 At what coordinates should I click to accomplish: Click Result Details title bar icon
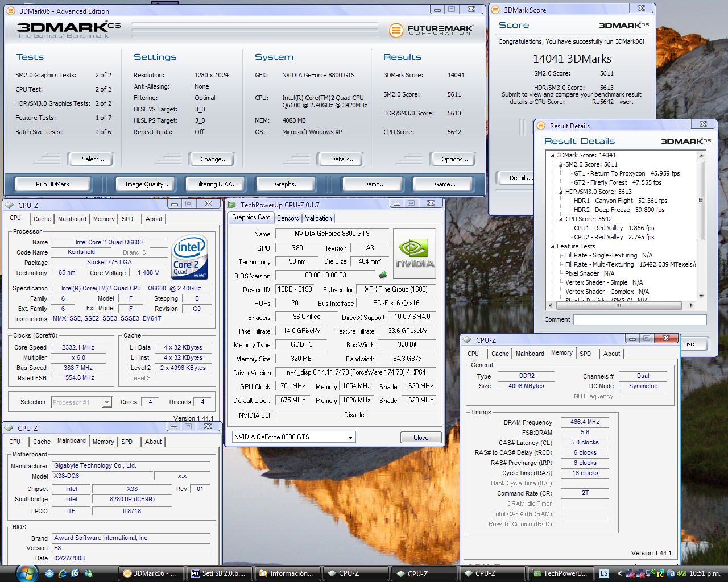541,126
